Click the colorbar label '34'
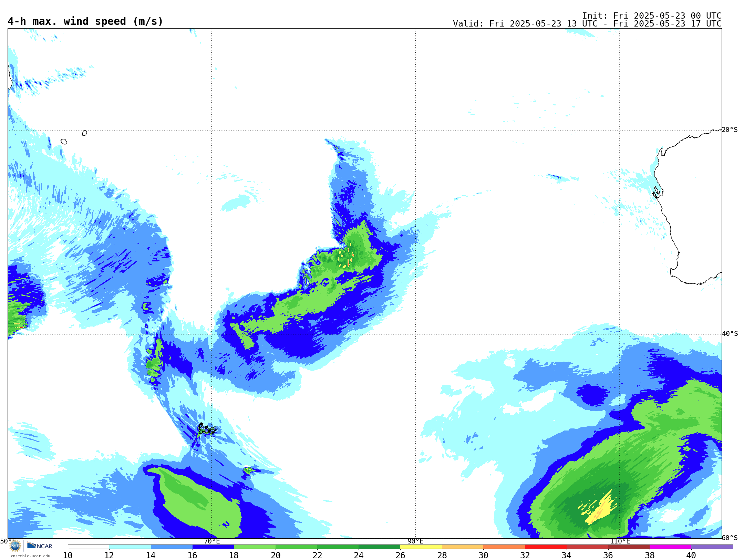 point(567,555)
